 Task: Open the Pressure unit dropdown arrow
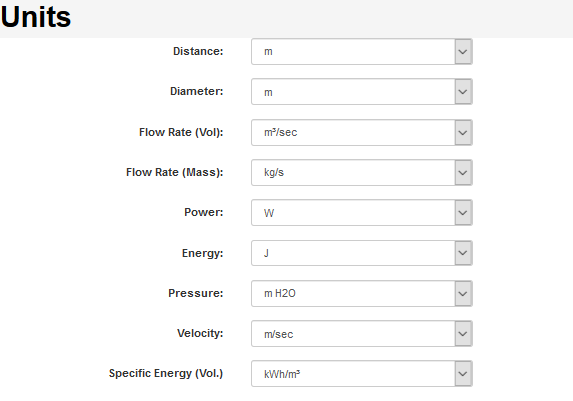click(x=463, y=294)
